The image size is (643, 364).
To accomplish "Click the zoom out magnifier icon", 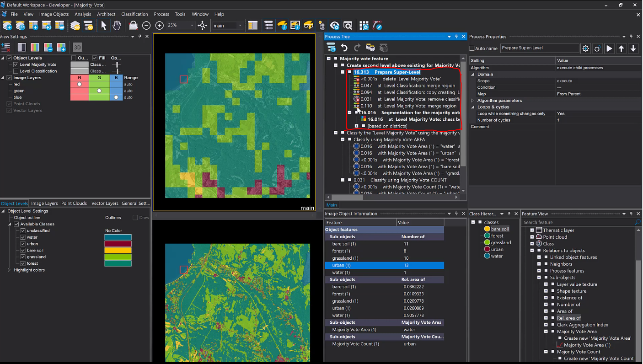I will click(x=146, y=26).
